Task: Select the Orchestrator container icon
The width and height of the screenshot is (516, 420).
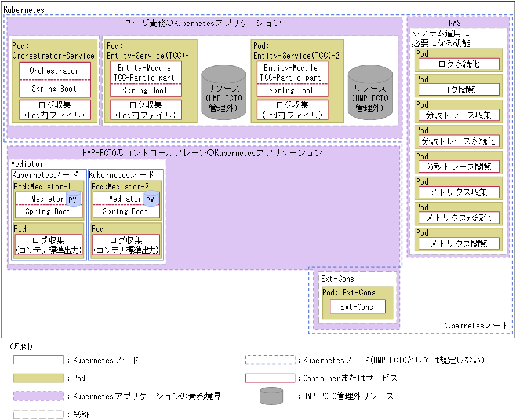Action: tap(54, 70)
